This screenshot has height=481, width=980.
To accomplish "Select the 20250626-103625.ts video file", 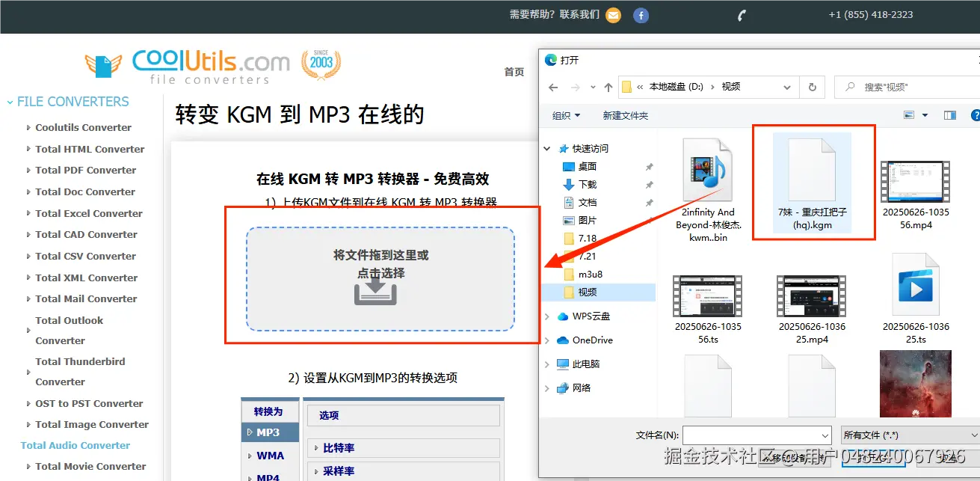I will (916, 301).
